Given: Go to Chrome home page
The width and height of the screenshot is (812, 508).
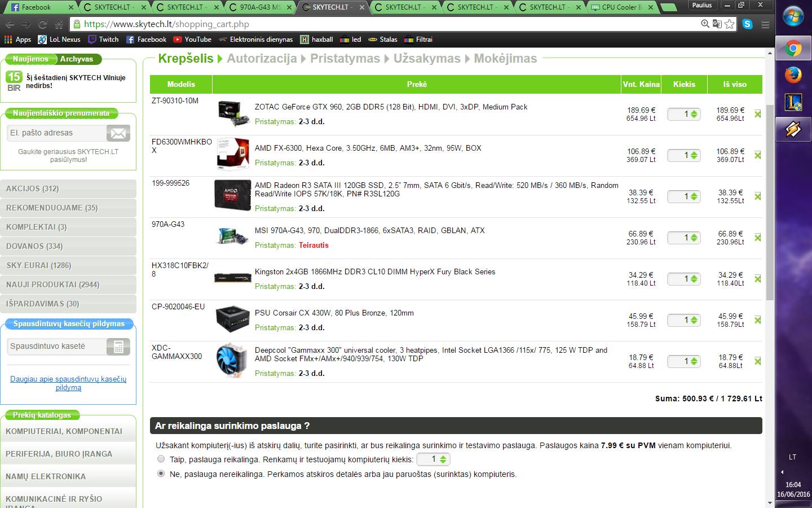Looking at the screenshot, I should (x=59, y=24).
